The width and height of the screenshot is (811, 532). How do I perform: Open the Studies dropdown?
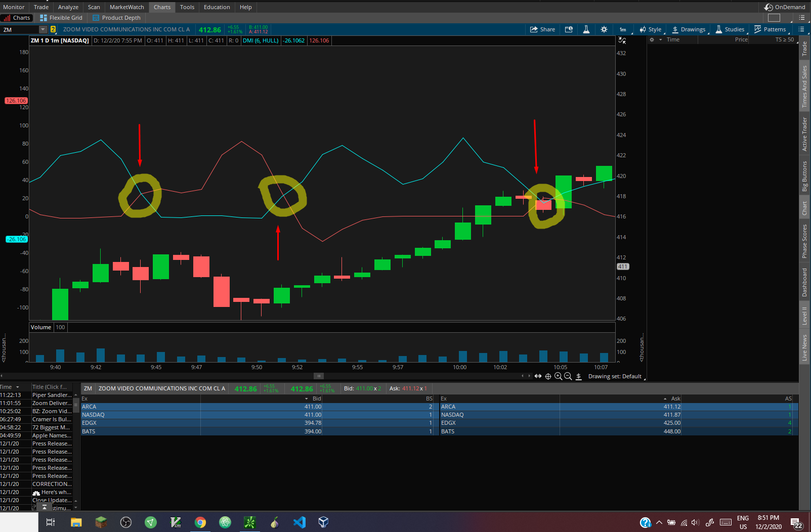[x=730, y=29]
